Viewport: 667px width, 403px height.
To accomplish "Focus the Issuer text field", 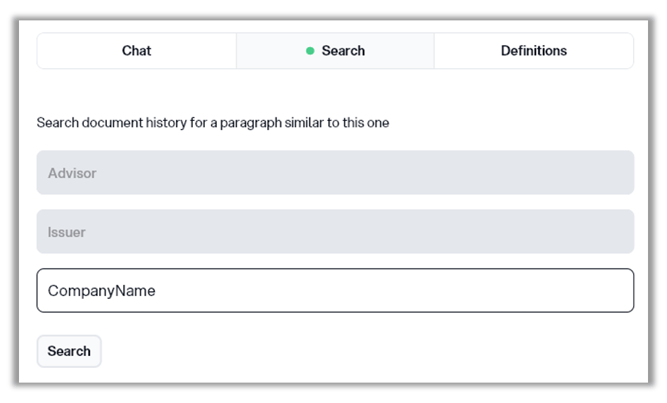I will [335, 232].
